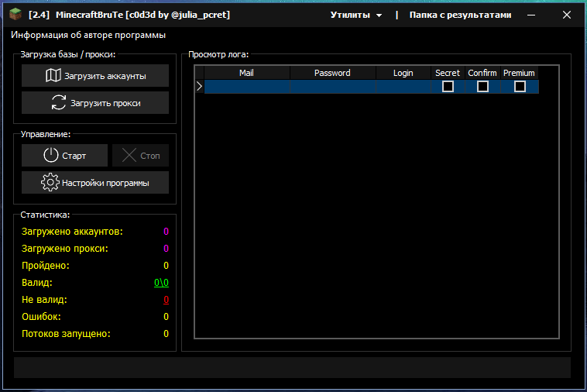
Task: Click the Статистика: group label
Action: point(45,215)
